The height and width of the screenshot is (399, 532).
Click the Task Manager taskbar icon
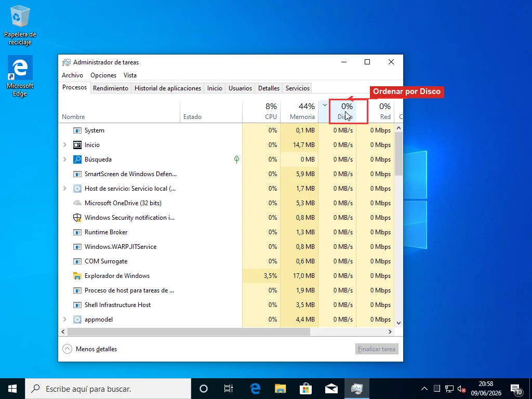pos(357,389)
